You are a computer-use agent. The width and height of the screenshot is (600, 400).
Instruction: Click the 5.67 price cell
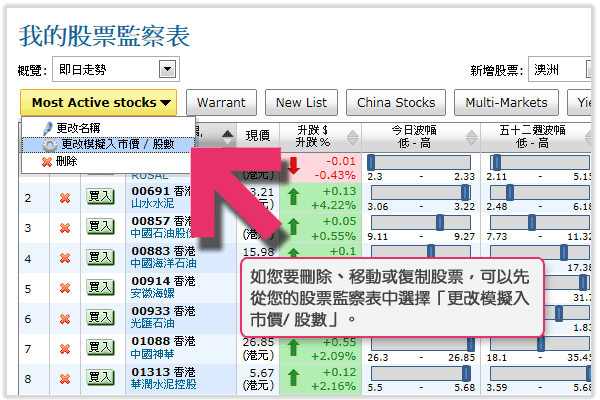coord(258,379)
